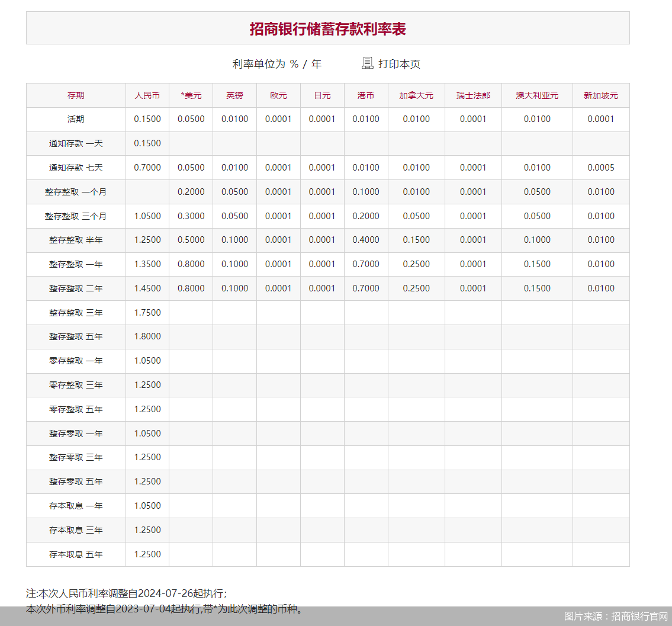This screenshot has height=626, width=672.
Task: Click the 存期 header cell
Action: 76,95
